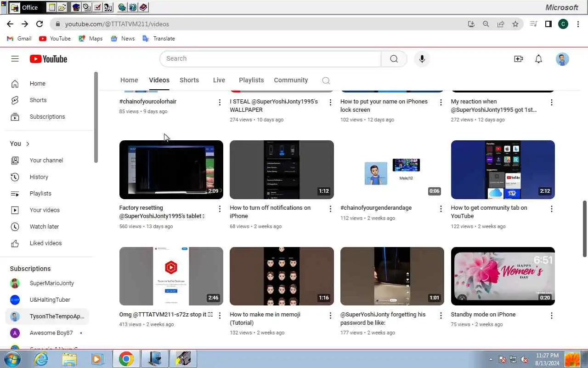
Task: Open Windows Explorer from taskbar
Action: click(69, 359)
